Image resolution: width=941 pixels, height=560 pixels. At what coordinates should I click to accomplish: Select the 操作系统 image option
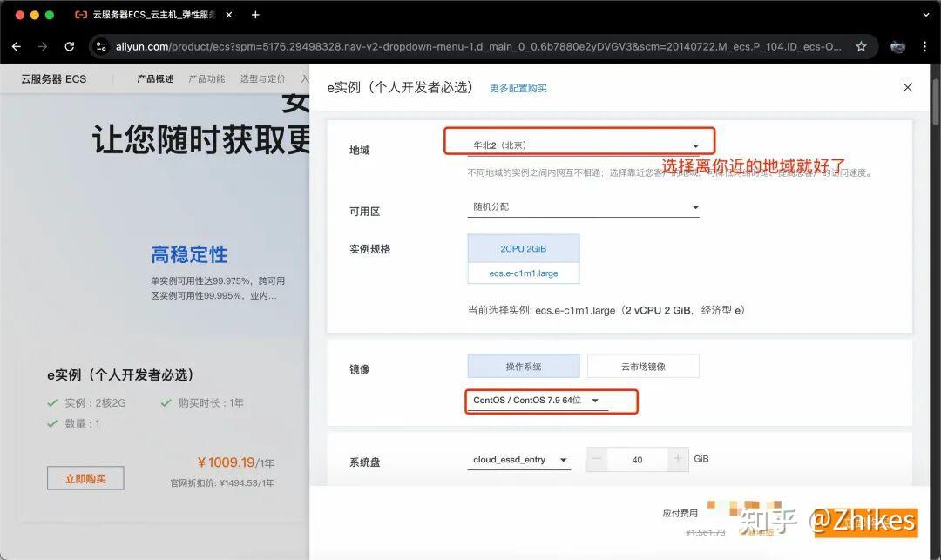point(523,367)
